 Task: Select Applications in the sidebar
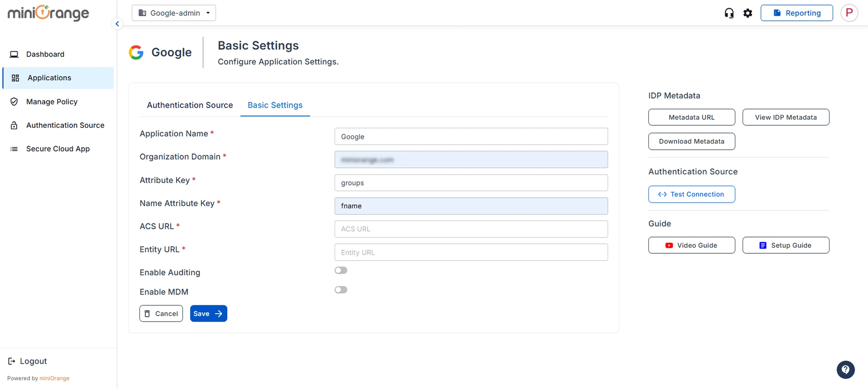point(58,78)
